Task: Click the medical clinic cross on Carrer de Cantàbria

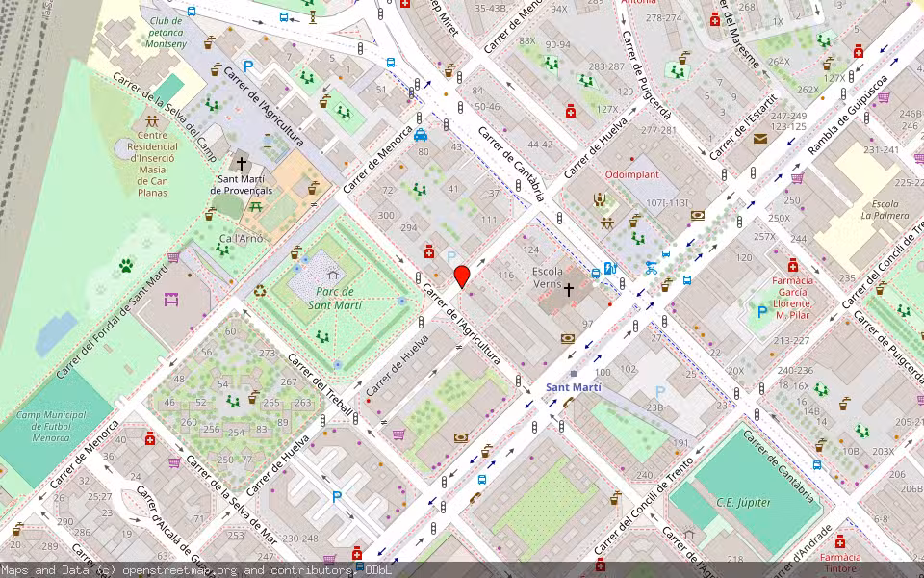Action: pyautogui.click(x=571, y=112)
